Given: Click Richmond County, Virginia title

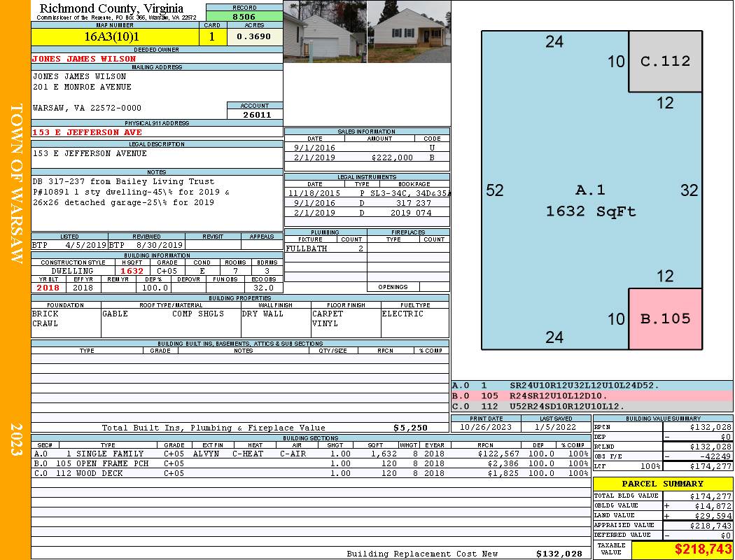Looking at the screenshot, I should (111, 8).
